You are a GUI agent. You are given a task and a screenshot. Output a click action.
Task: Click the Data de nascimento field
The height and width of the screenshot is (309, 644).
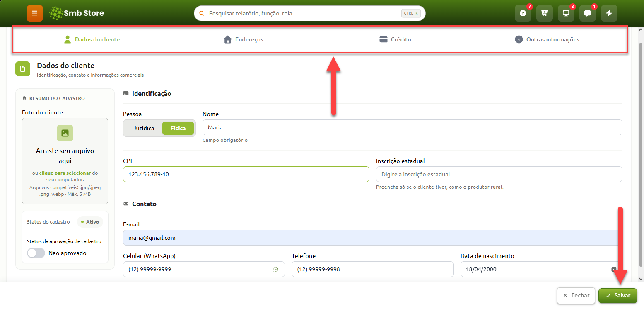(x=541, y=269)
